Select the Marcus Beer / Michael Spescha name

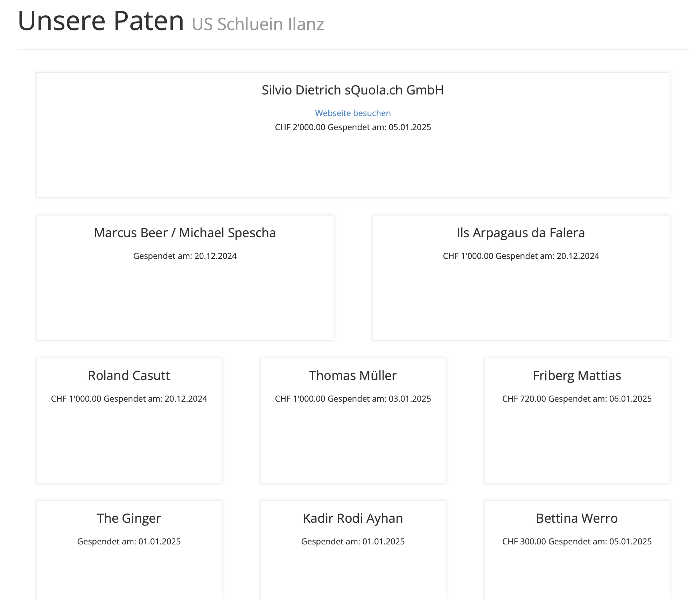coord(185,233)
